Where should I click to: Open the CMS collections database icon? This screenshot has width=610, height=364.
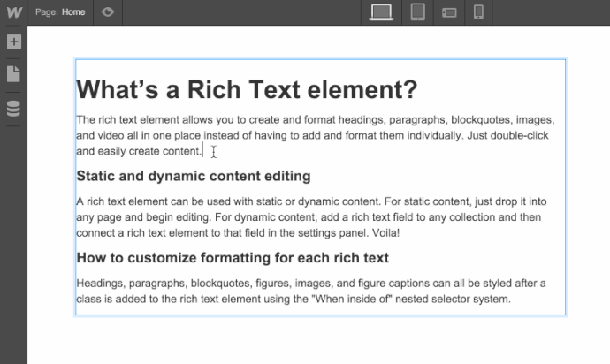click(x=13, y=109)
